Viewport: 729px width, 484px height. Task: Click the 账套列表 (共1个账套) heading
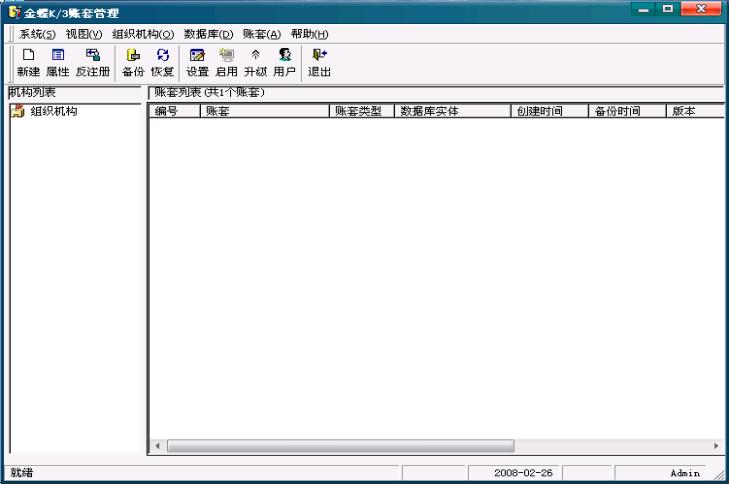209,92
